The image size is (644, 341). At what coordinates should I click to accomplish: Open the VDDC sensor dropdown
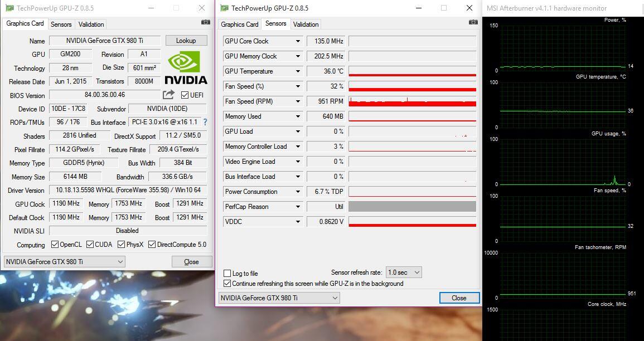(298, 222)
